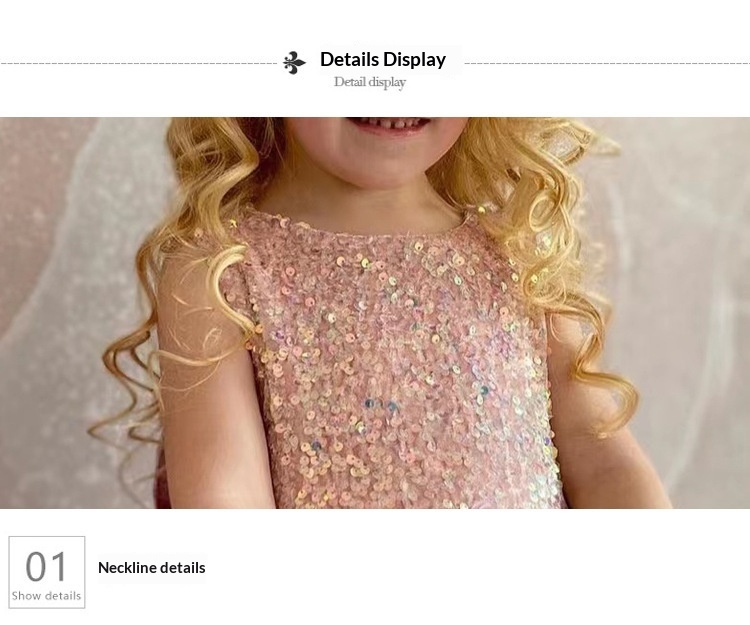This screenshot has width=750, height=625.
Task: Click the large 01 numeral
Action: pos(46,567)
